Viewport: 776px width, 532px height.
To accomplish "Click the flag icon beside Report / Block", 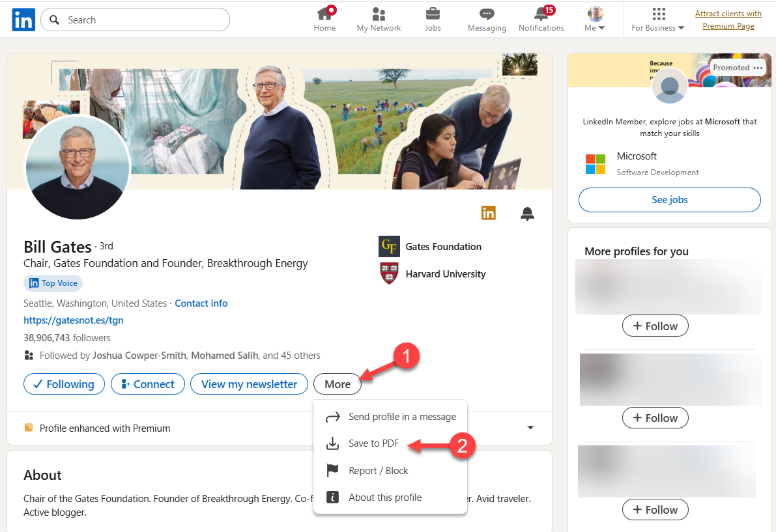I will [x=332, y=471].
